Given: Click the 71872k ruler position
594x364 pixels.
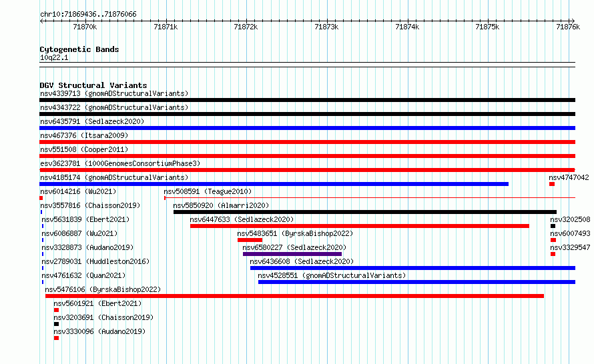Looking at the screenshot, I should click(246, 27).
